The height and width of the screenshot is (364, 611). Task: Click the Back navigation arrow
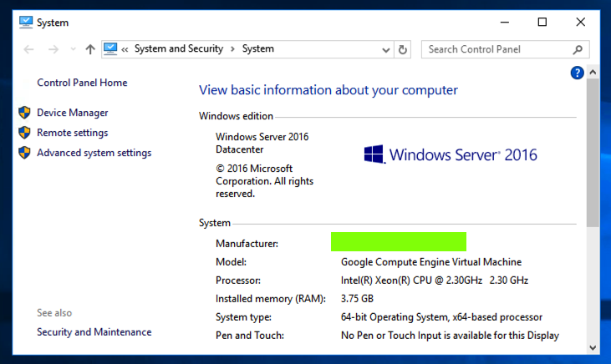click(28, 49)
